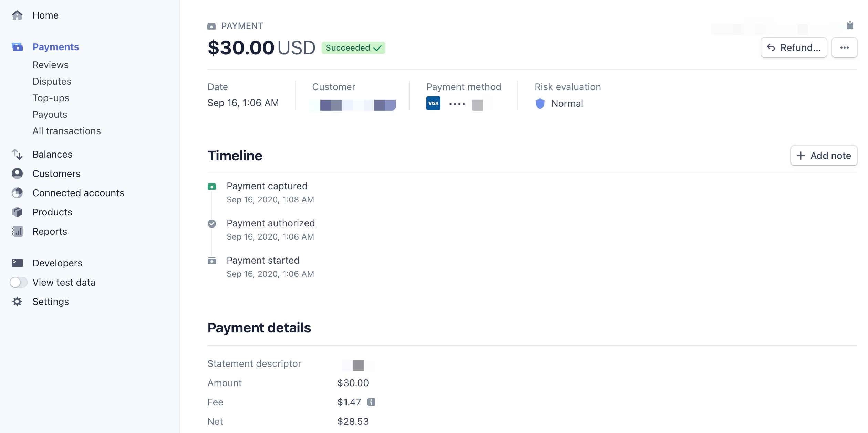The width and height of the screenshot is (868, 433).
Task: Click the Developers terminal icon
Action: click(17, 263)
